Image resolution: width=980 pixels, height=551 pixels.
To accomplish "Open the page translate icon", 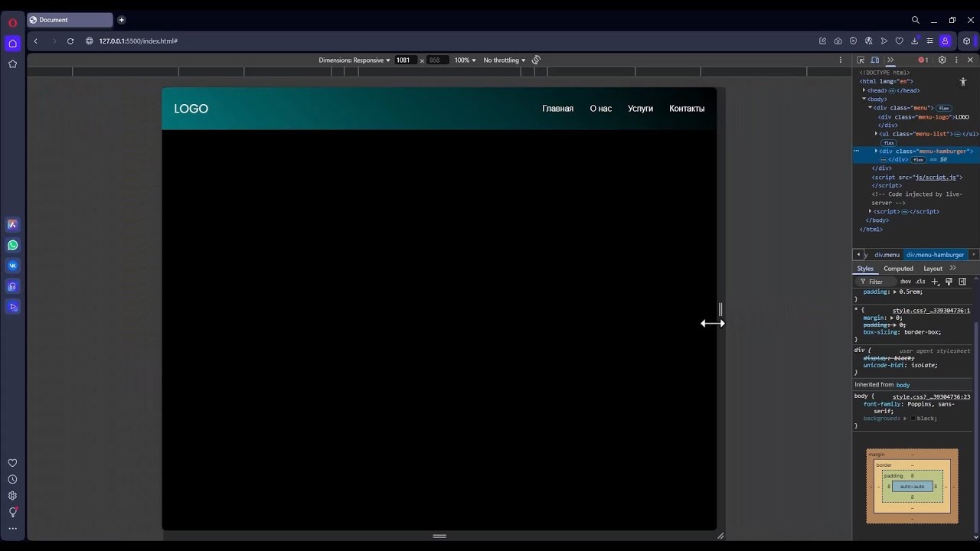I will click(x=868, y=41).
